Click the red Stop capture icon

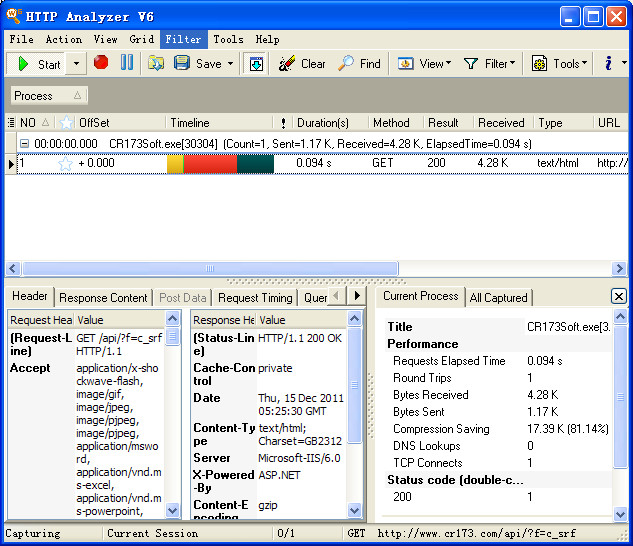101,63
